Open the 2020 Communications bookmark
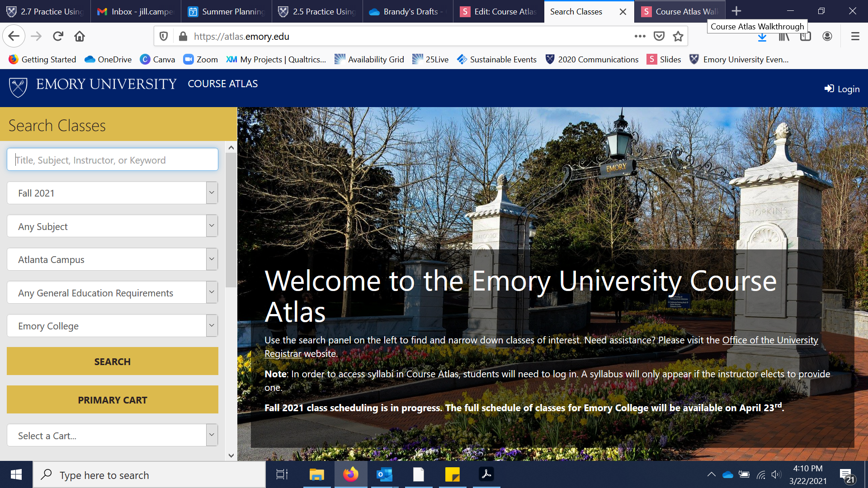Screen dimensions: 868x488 [x=592, y=59]
